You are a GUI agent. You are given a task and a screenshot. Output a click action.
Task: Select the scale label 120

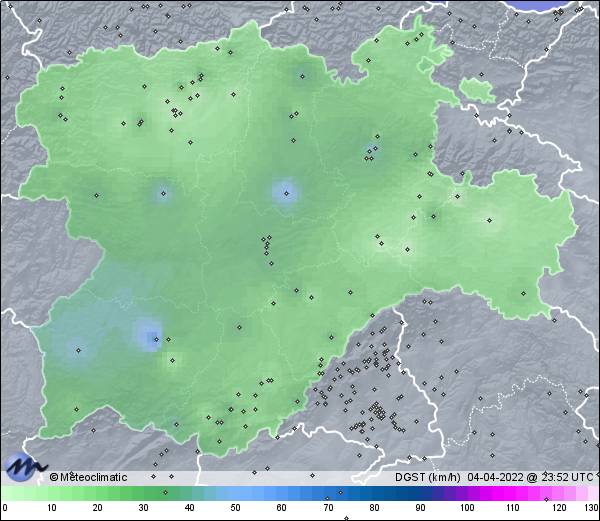[559, 508]
